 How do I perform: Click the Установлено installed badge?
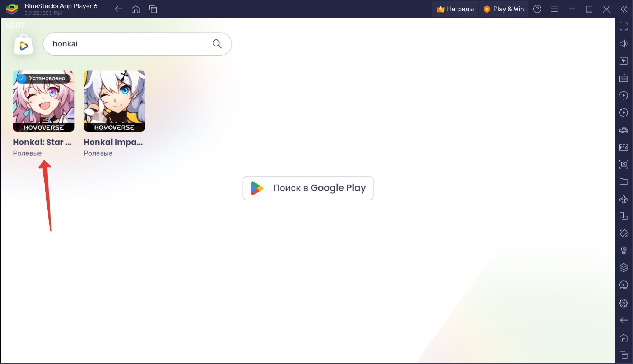point(43,78)
